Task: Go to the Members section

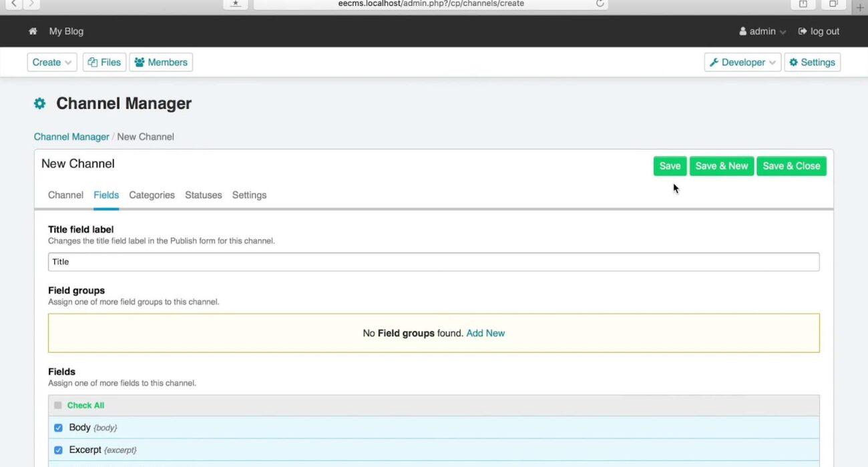Action: [161, 62]
